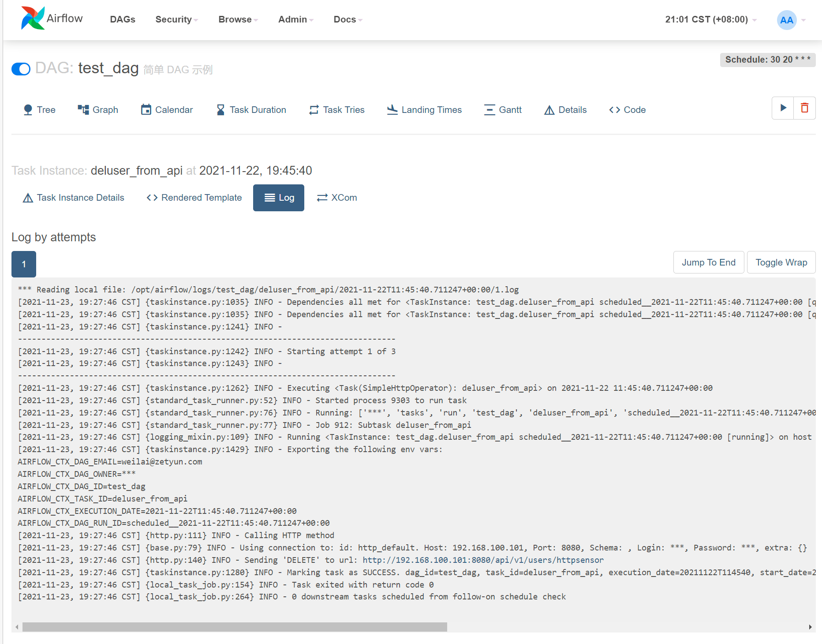
Task: Expand the timezone 21:01 CST dropdown
Action: pyautogui.click(x=710, y=19)
